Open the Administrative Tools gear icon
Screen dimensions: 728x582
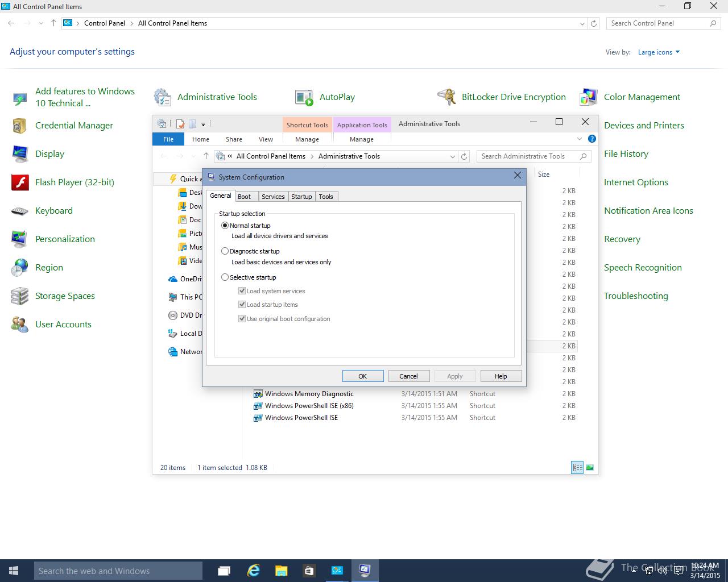click(163, 97)
